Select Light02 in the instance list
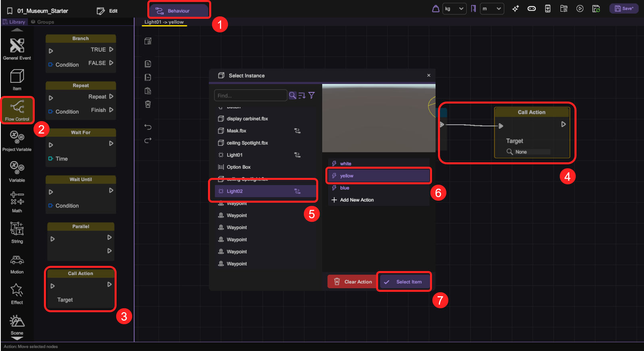 pyautogui.click(x=235, y=191)
